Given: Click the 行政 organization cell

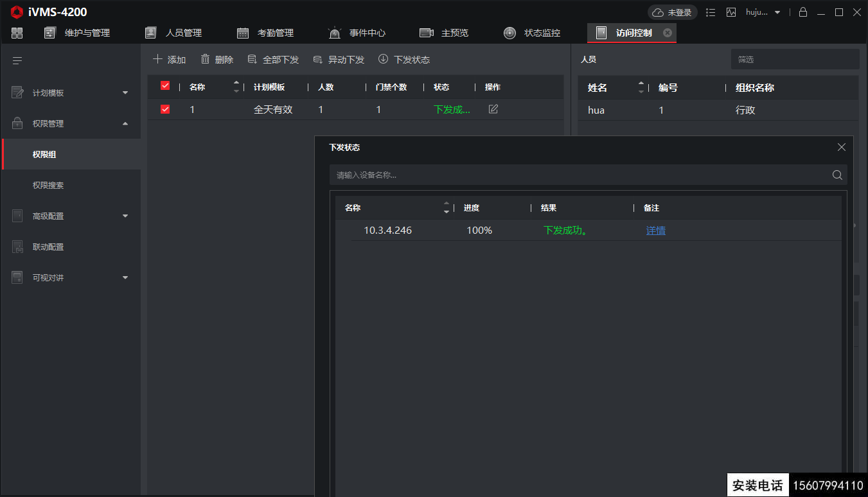Looking at the screenshot, I should pos(745,110).
